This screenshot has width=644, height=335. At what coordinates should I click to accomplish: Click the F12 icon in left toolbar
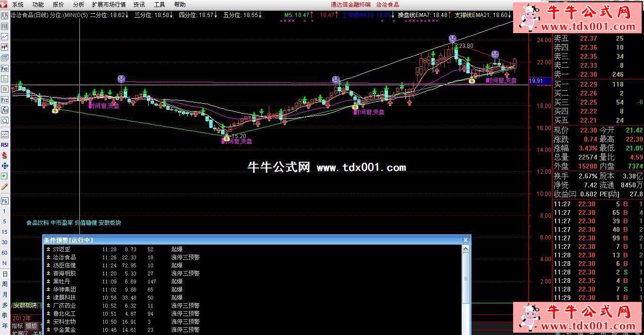pyautogui.click(x=5, y=100)
